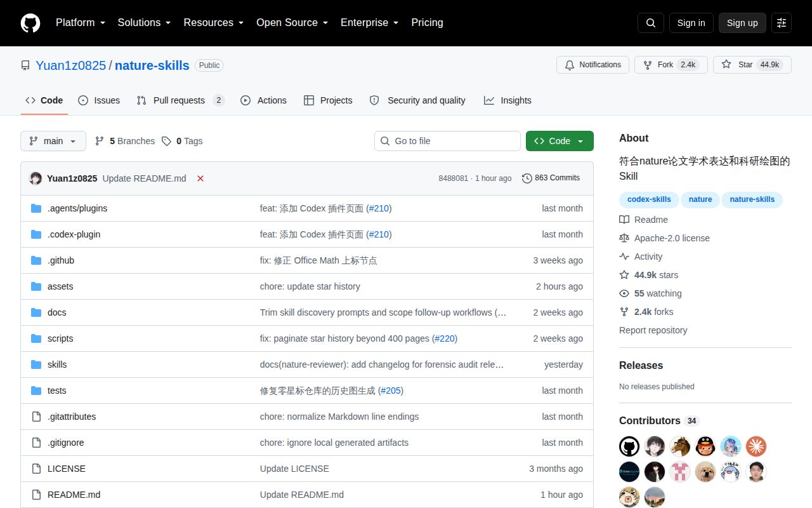Click the red failed status X icon
The image size is (812, 508).
200,178
